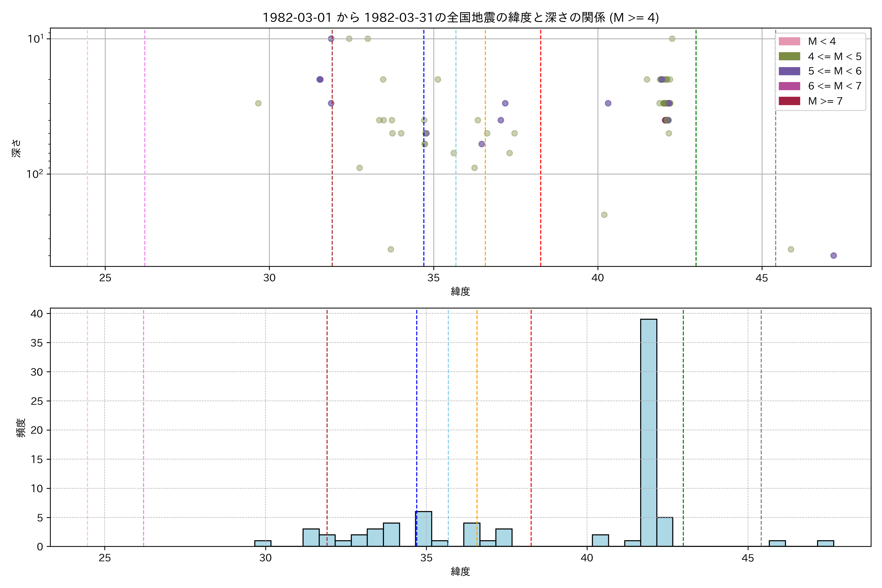The width and height of the screenshot is (882, 588).
Task: Click the 40 tick label on histogram y-axis
Action: coord(37,314)
